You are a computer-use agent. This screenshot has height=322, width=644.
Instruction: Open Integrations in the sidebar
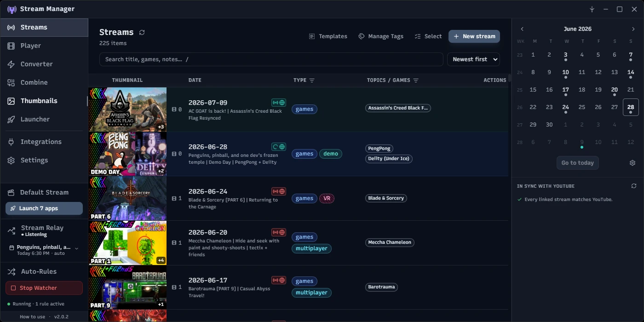pyautogui.click(x=44, y=142)
